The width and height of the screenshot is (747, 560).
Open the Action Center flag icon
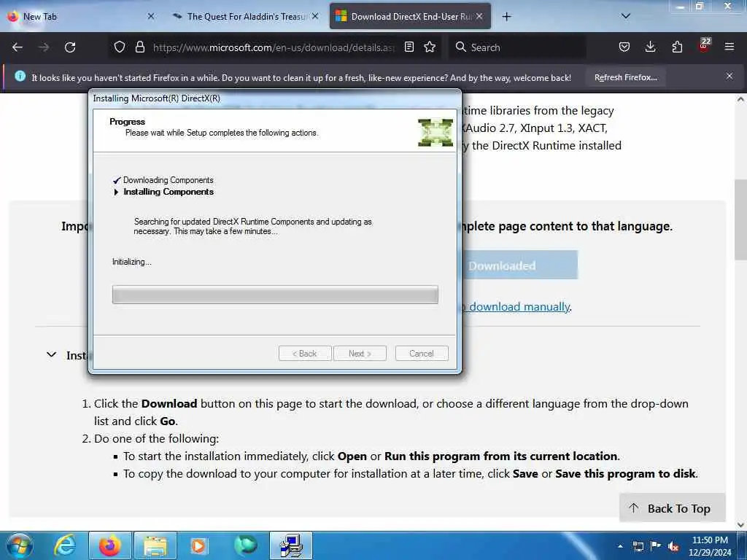pyautogui.click(x=656, y=546)
